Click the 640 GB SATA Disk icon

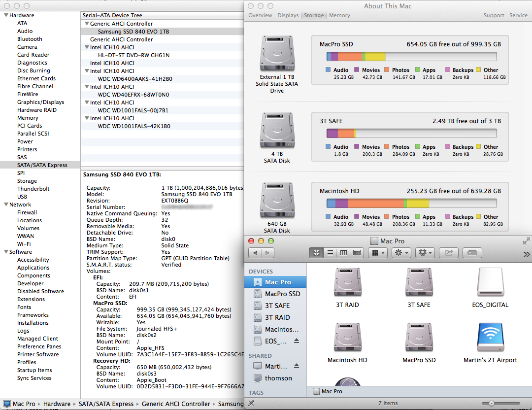277,200
